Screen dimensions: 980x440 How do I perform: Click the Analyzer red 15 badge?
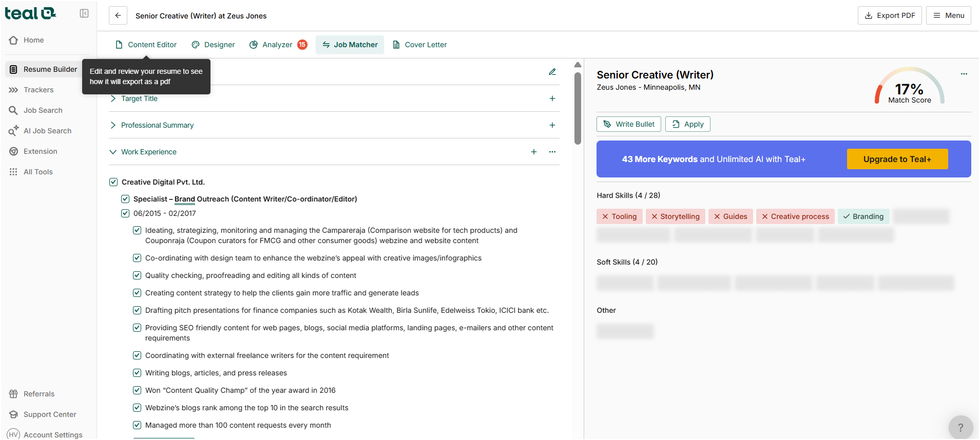coord(302,45)
